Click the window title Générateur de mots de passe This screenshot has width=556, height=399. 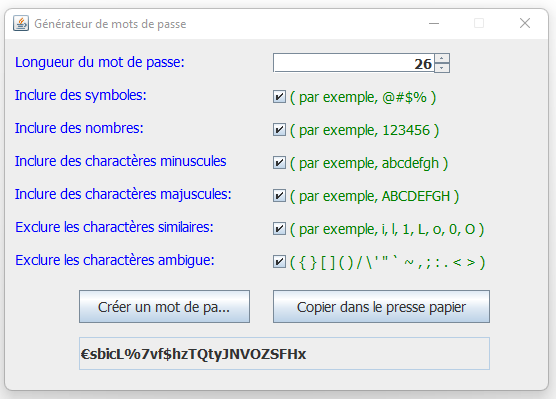(110, 24)
